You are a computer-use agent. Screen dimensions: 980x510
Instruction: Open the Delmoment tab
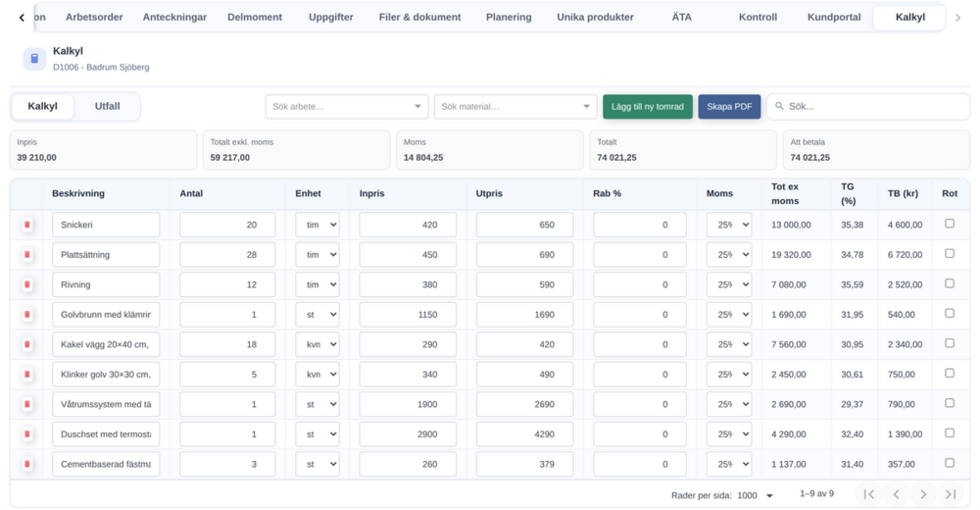coord(255,18)
